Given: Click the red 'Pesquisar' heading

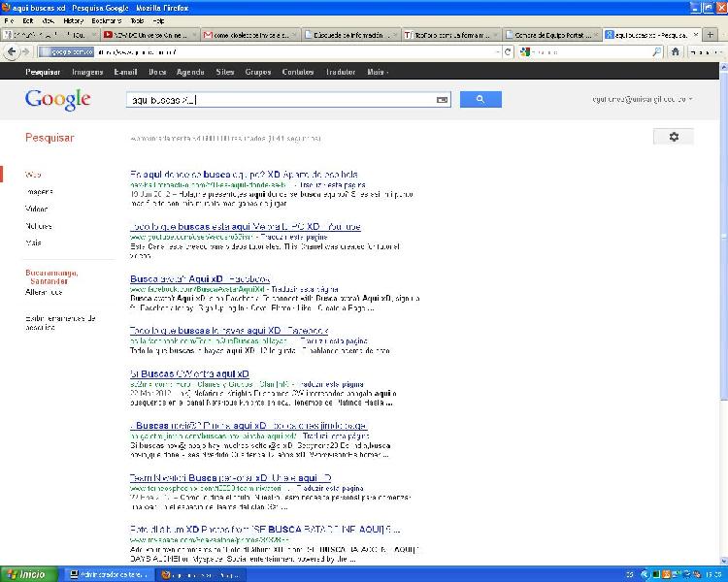Looking at the screenshot, I should coord(50,138).
